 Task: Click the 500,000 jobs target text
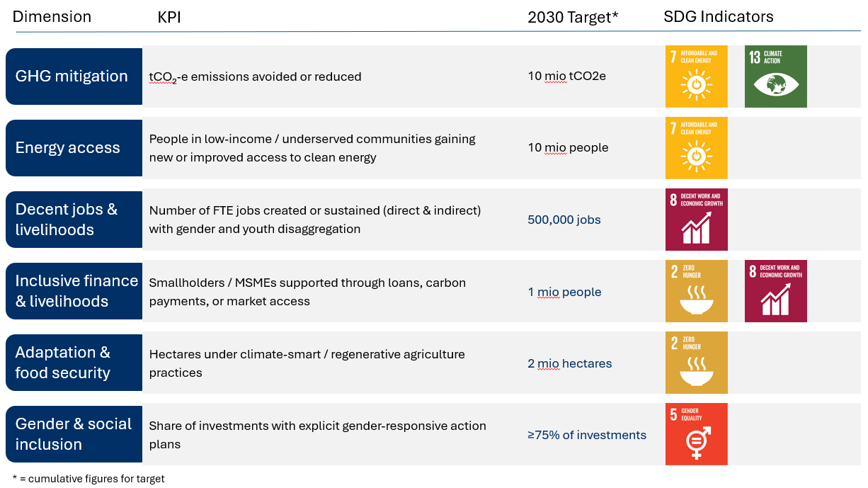click(x=564, y=220)
